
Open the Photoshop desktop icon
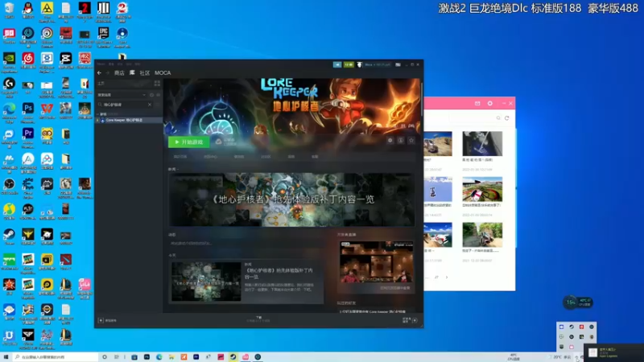pos(28,110)
